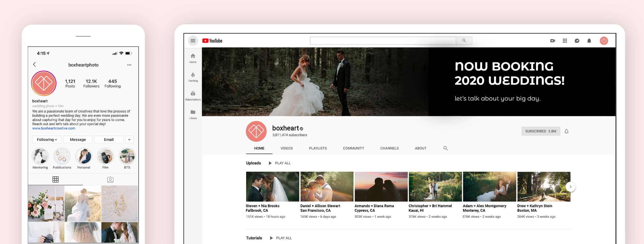Click the Message button
The height and width of the screenshot is (244, 644).
pyautogui.click(x=78, y=139)
